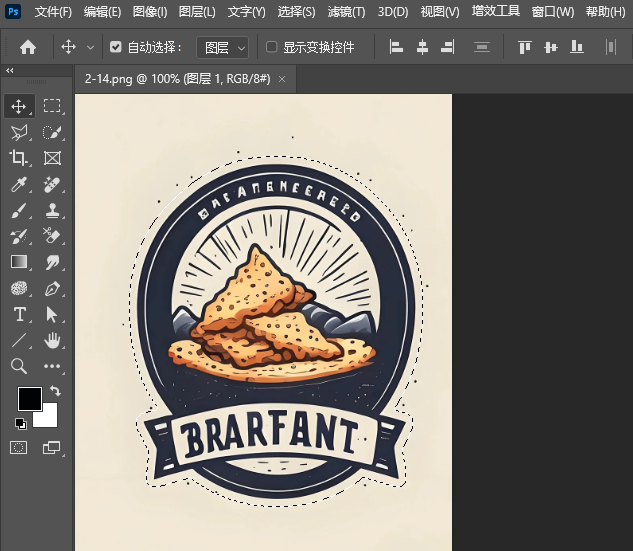Select the Gradient tool
This screenshot has width=633, height=551.
point(19,263)
